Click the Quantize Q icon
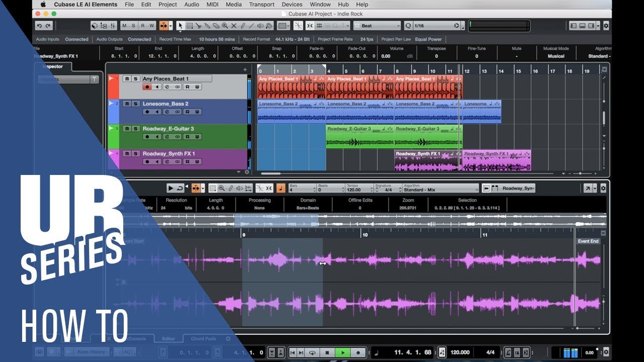Screen dimensions: 644x362 pyautogui.click(x=408, y=26)
